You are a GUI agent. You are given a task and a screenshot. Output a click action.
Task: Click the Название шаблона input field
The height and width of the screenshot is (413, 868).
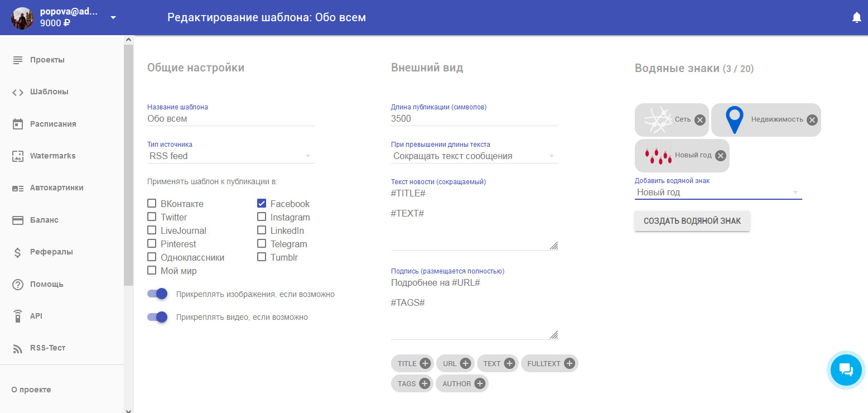coord(230,119)
